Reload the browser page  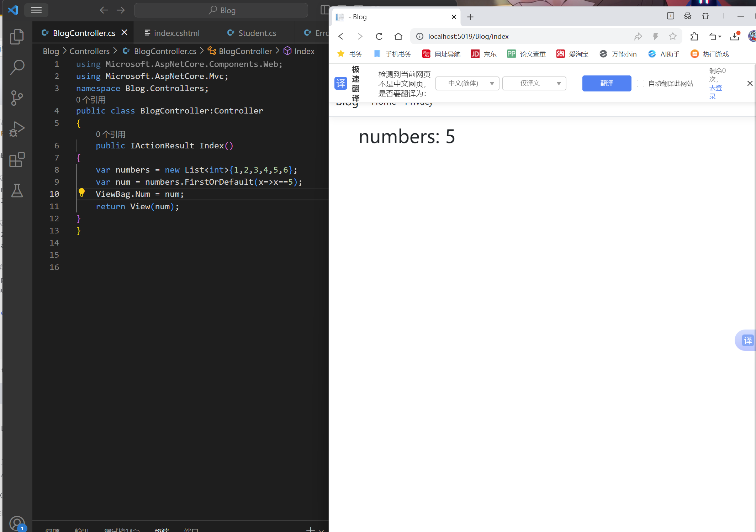point(379,36)
